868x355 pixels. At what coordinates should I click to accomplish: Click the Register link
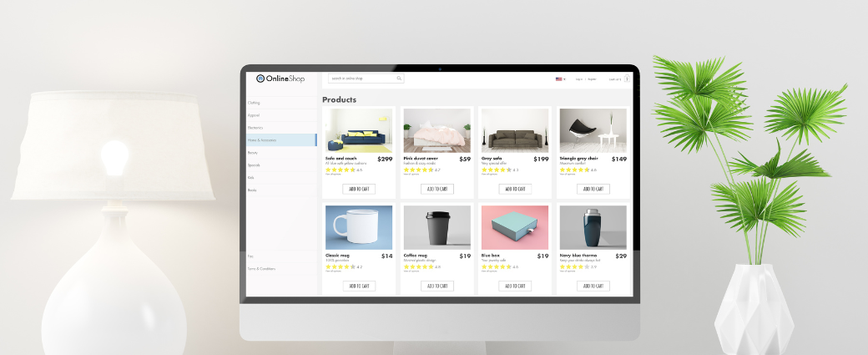(x=592, y=79)
